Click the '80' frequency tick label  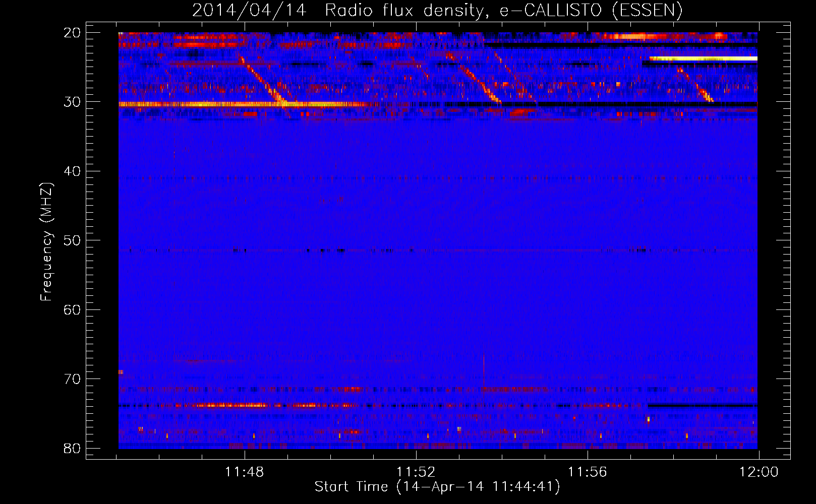click(x=72, y=448)
